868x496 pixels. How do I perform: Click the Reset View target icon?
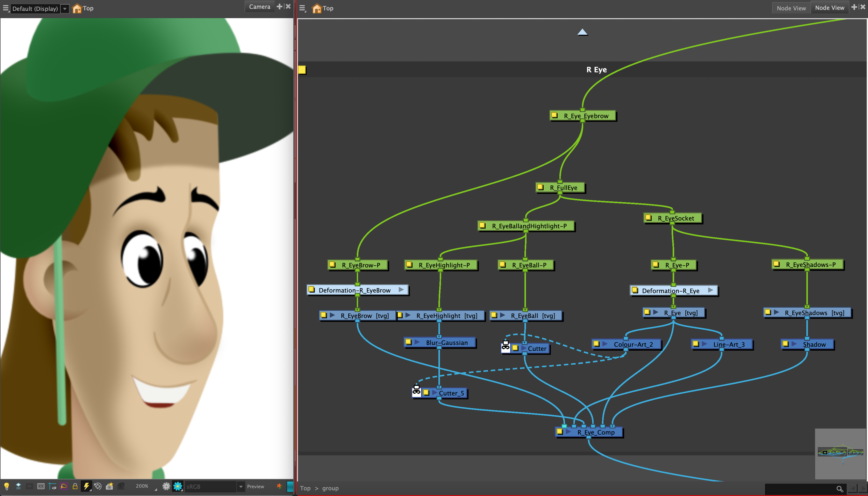(x=98, y=486)
